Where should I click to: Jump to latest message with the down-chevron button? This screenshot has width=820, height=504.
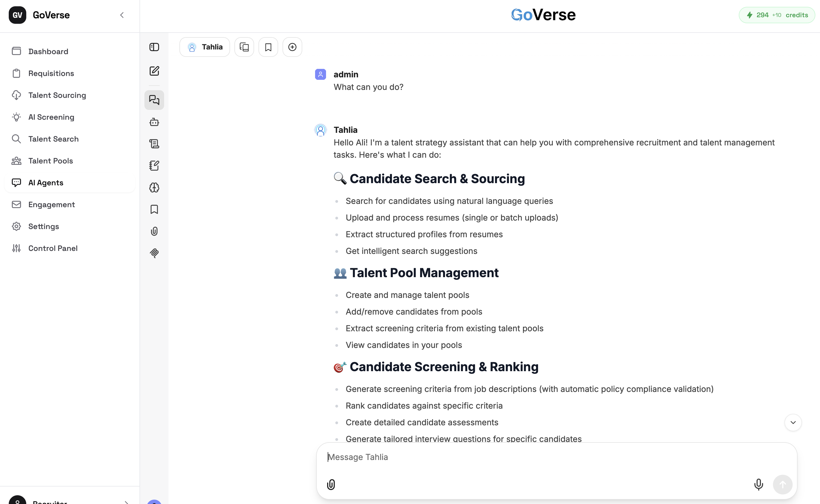point(793,422)
